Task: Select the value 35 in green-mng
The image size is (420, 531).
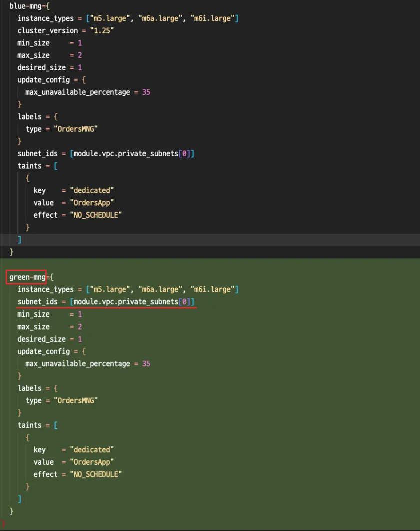Action: 146,364
